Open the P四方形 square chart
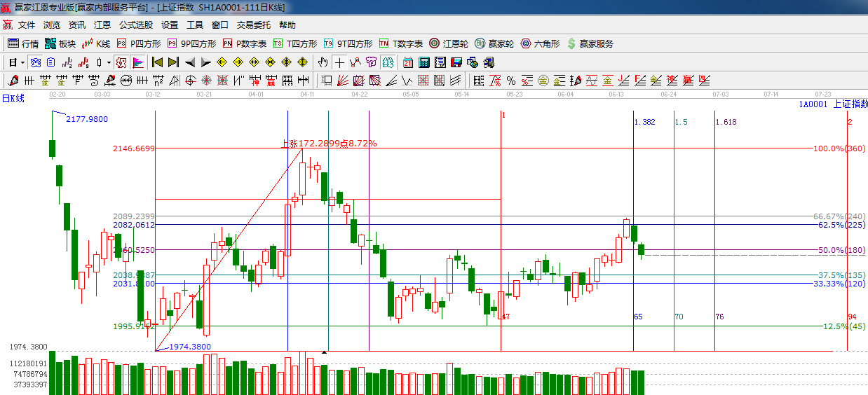Screen dimensions: 868x395 point(138,43)
